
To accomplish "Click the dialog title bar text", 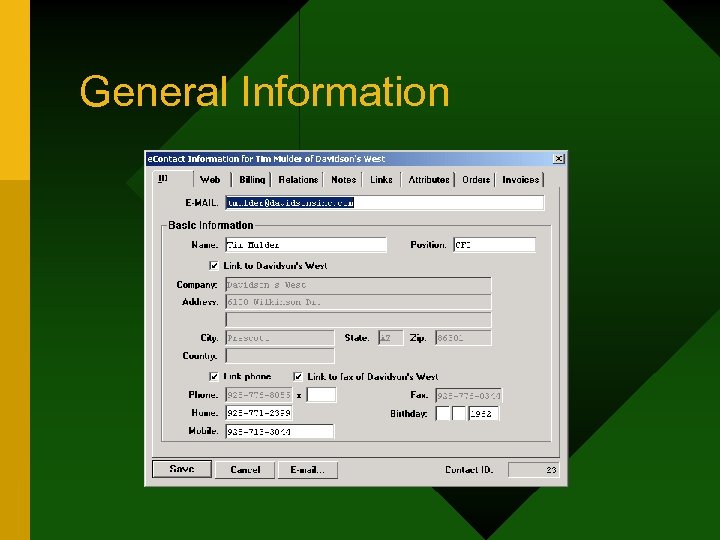I will coord(266,159).
